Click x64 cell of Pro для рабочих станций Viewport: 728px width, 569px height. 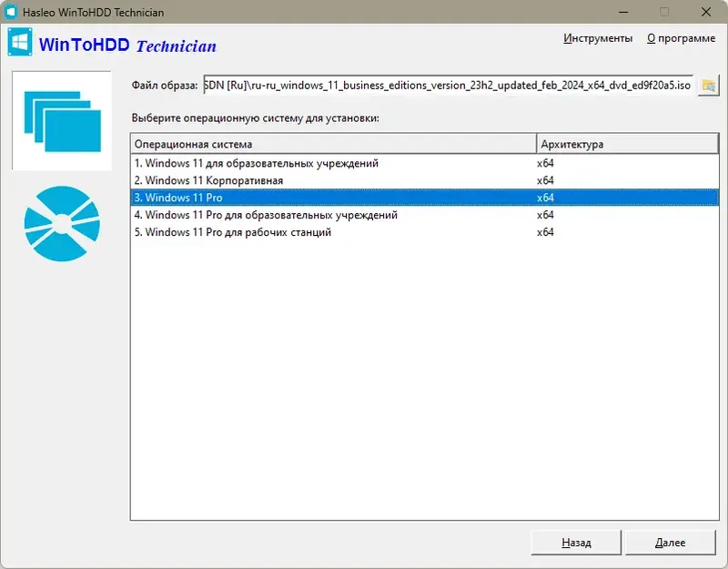[545, 232]
